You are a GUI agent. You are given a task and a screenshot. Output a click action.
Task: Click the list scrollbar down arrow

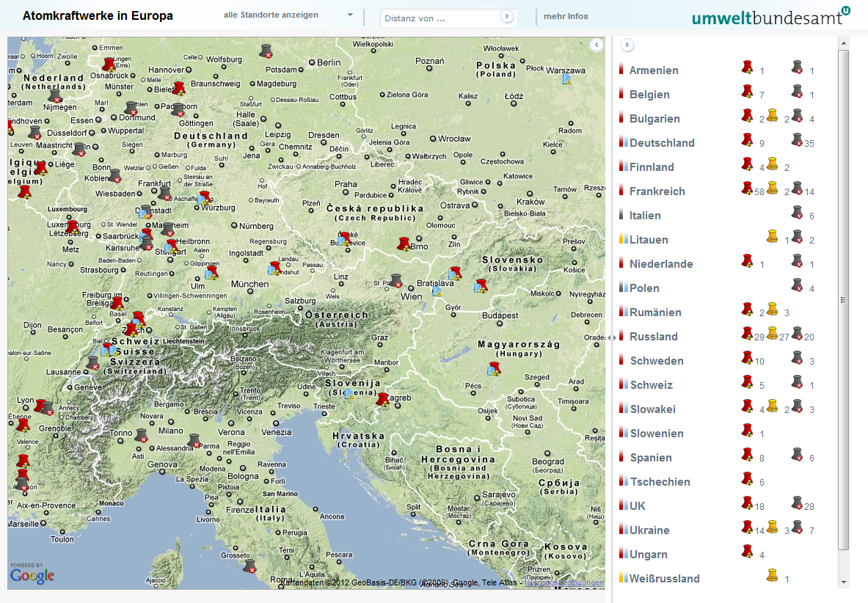(x=844, y=582)
